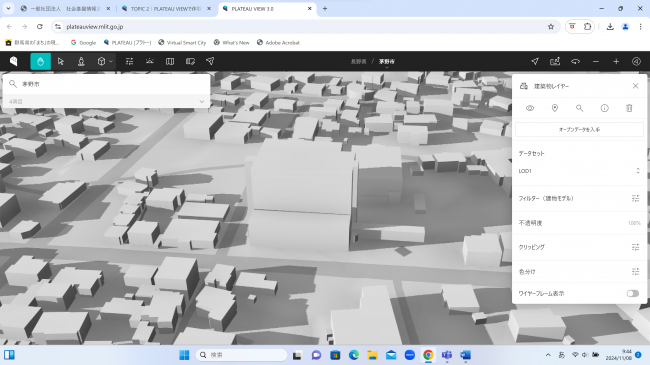
Task: Open File Explorer from the taskbar
Action: click(x=372, y=355)
